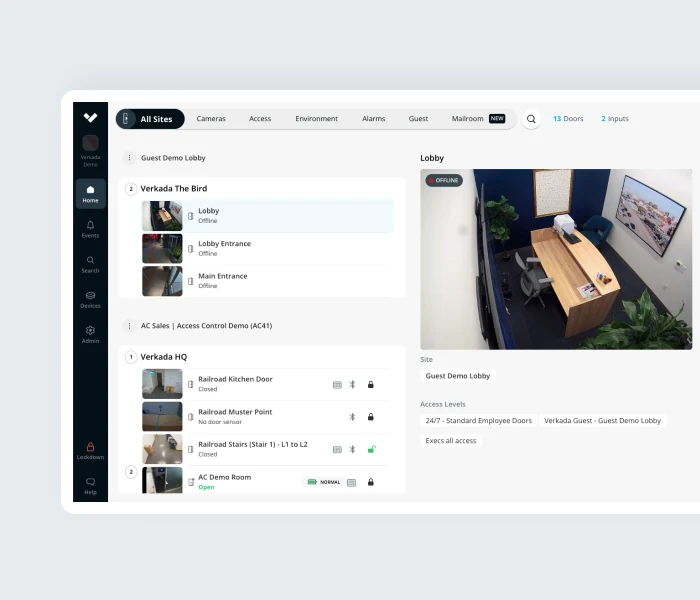Open the large Lobby camera preview
This screenshot has width=700, height=600.
click(556, 259)
